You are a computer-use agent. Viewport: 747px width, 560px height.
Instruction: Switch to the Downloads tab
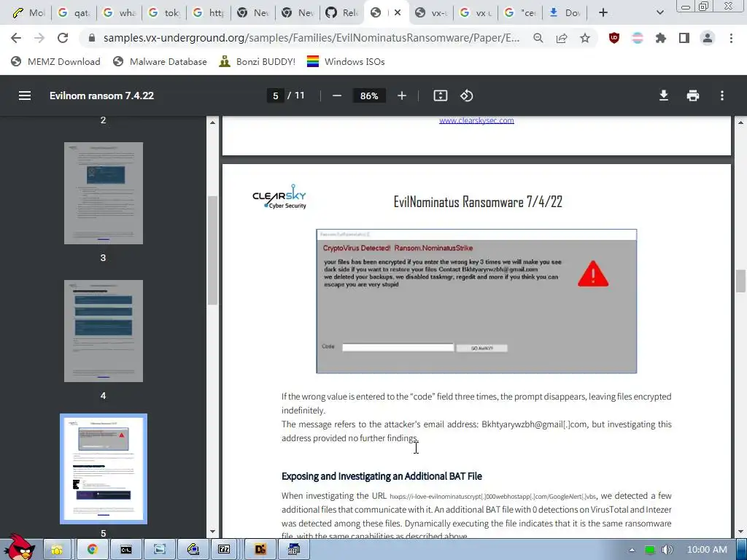point(565,13)
